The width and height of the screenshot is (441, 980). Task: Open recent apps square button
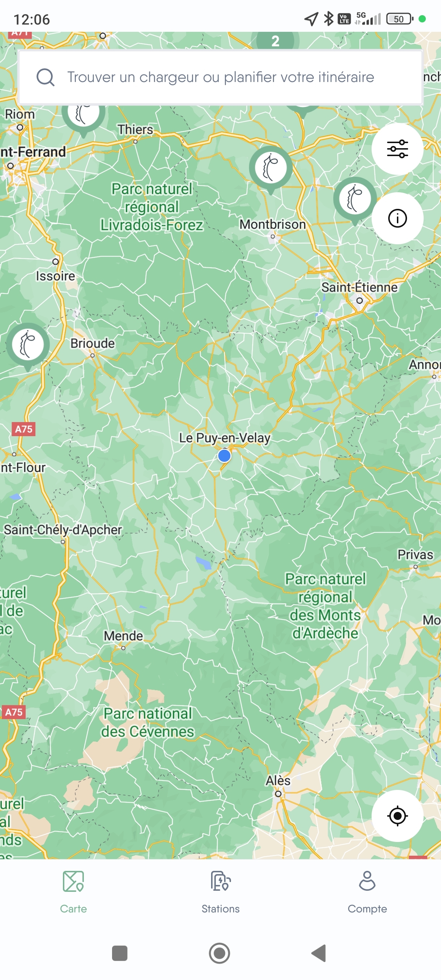click(120, 953)
